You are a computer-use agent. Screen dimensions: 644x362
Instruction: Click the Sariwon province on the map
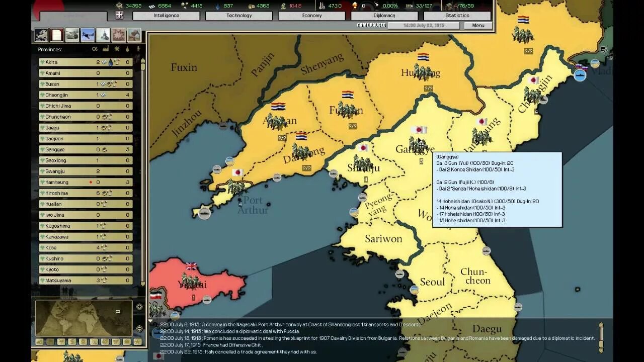[x=383, y=239]
